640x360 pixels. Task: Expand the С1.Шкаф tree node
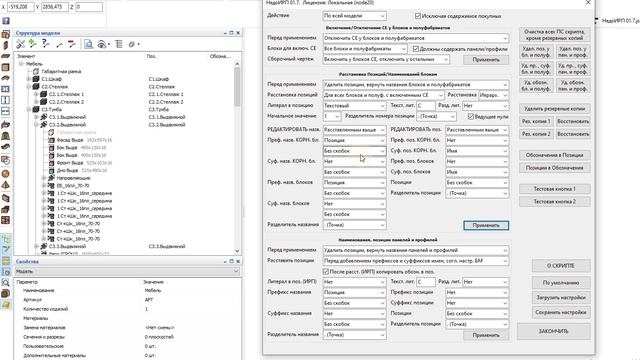click(29, 79)
